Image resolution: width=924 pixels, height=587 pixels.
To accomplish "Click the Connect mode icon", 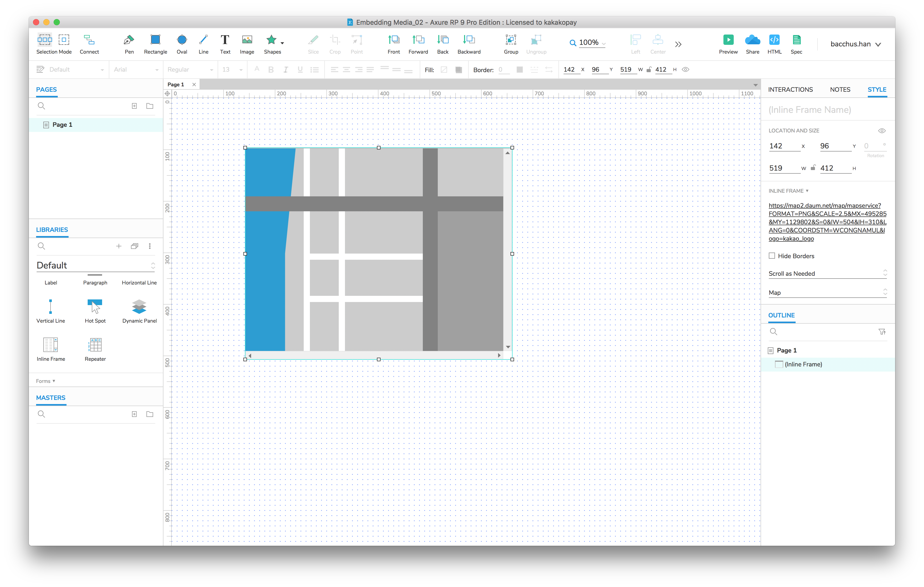I will [89, 40].
